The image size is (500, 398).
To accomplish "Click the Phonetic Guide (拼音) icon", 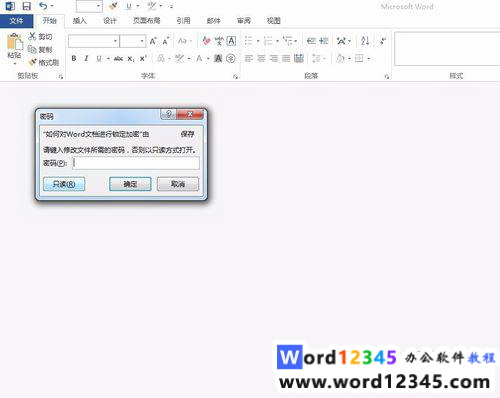I will point(219,41).
